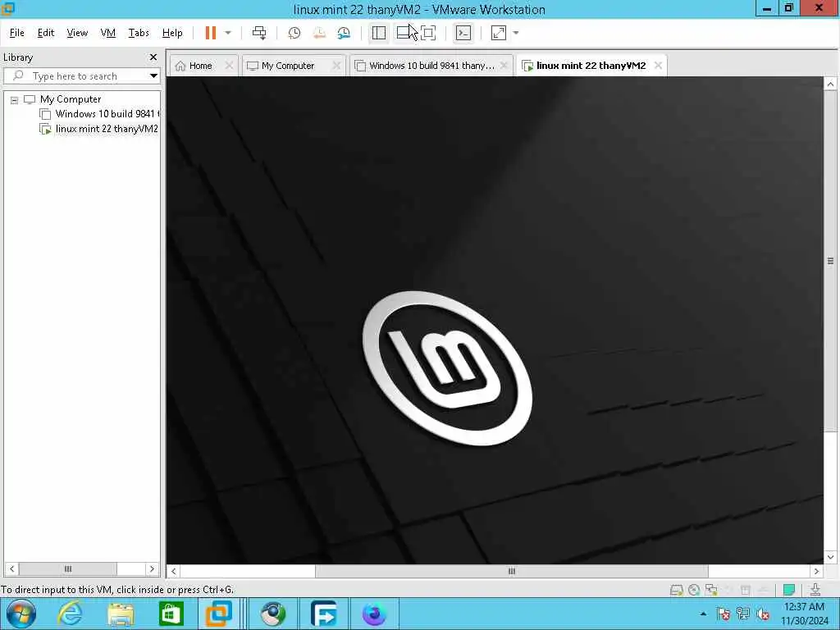
Task: Show hidden system tray icons
Action: coord(703,614)
